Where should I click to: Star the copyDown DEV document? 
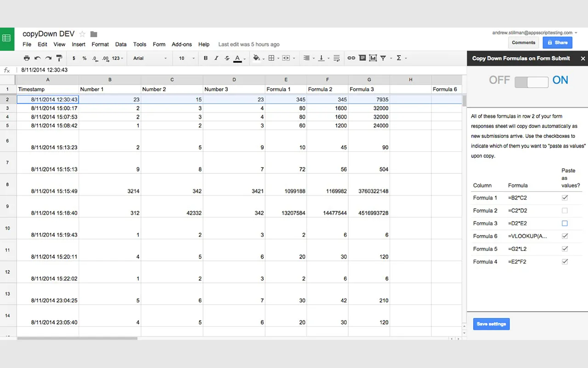click(x=82, y=34)
